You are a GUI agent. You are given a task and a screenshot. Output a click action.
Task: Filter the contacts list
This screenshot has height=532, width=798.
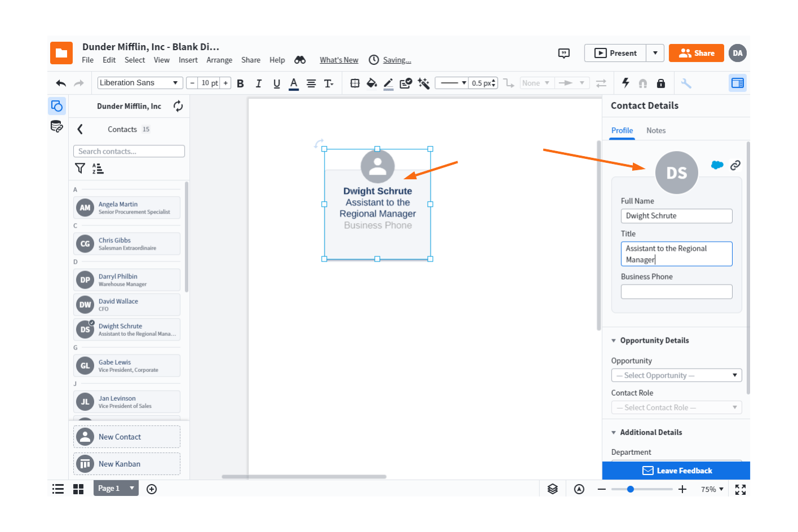tap(79, 168)
